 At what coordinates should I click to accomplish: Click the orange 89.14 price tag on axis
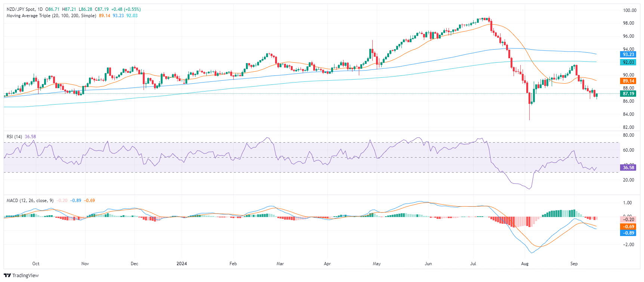(628, 81)
